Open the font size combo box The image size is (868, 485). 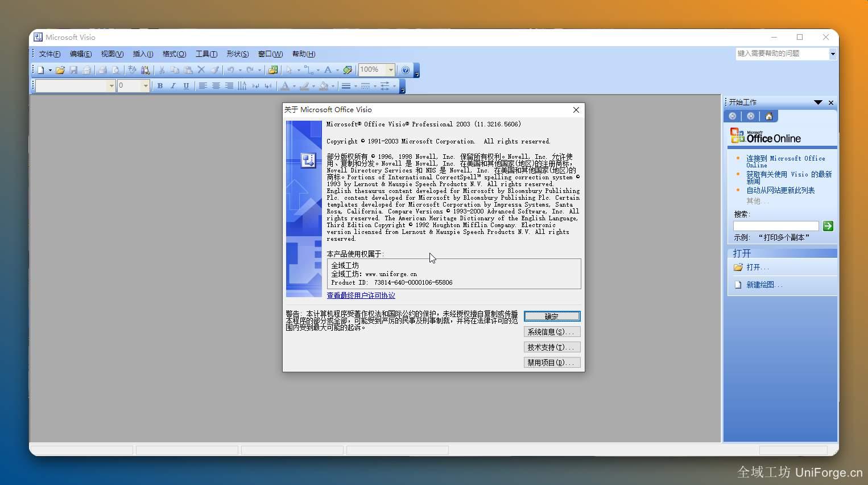coord(146,86)
